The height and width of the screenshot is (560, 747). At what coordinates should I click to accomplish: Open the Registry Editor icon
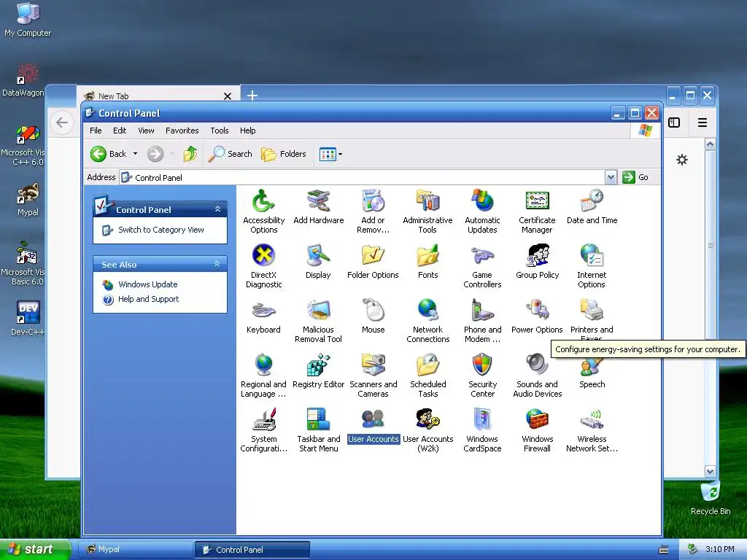coord(318,371)
